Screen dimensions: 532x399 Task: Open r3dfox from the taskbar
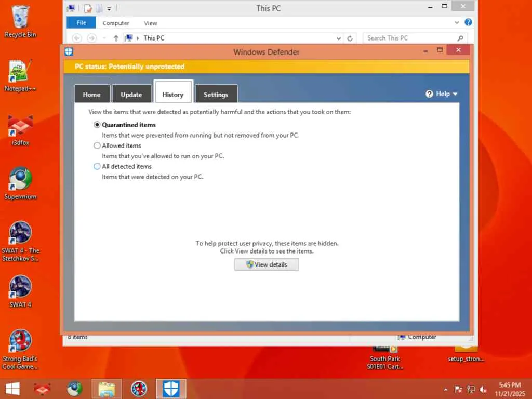click(43, 389)
